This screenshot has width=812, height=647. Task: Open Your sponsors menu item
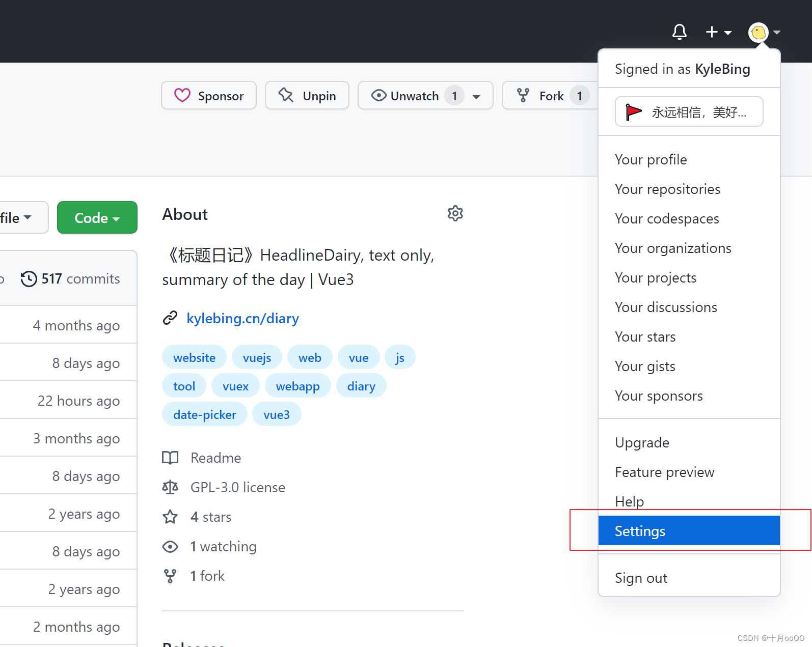[x=689, y=396]
